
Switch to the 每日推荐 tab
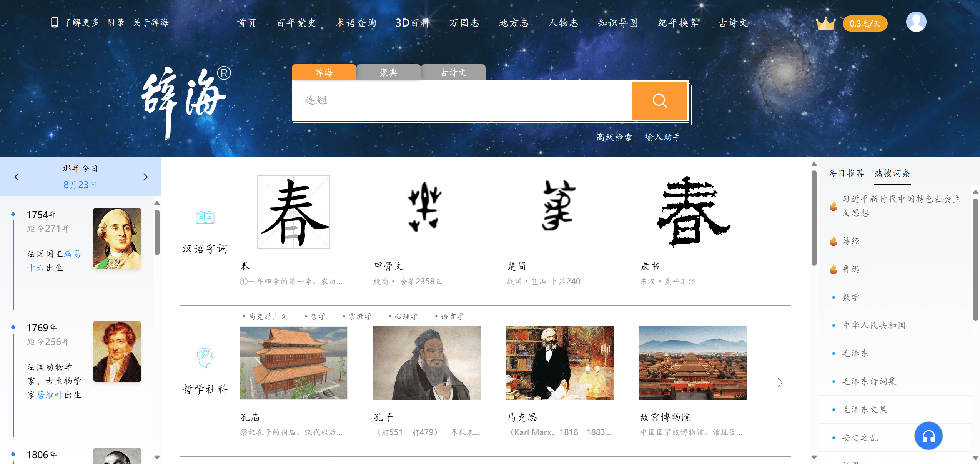point(847,174)
